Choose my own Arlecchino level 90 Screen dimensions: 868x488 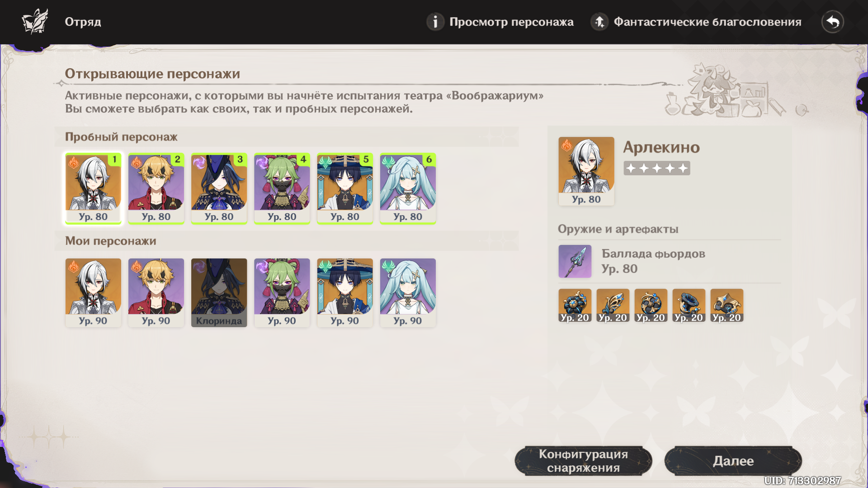coord(93,293)
